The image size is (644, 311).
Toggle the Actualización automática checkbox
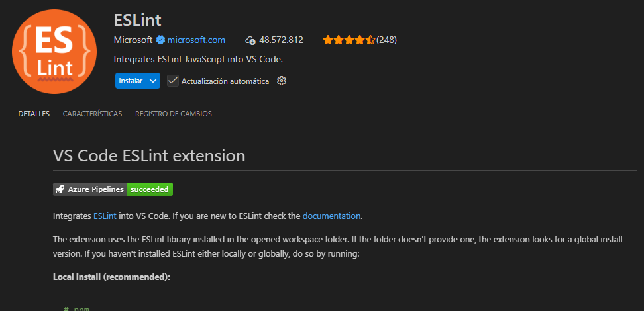pos(173,81)
